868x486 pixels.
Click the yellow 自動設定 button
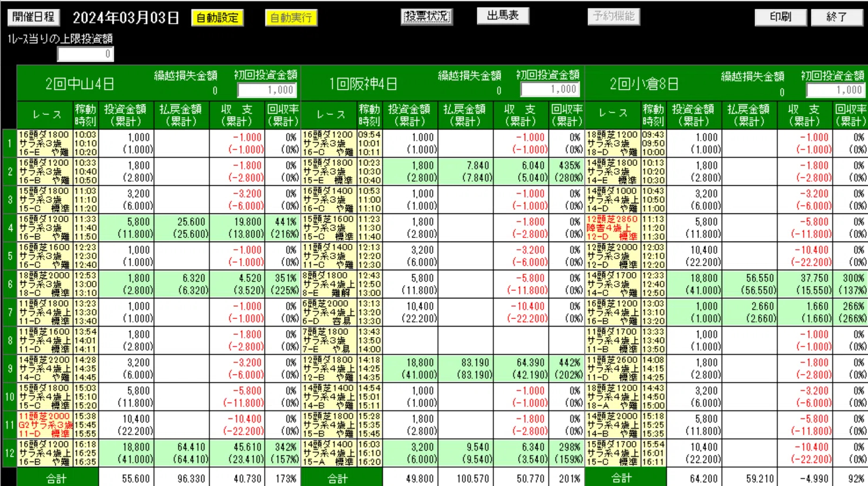pos(217,18)
